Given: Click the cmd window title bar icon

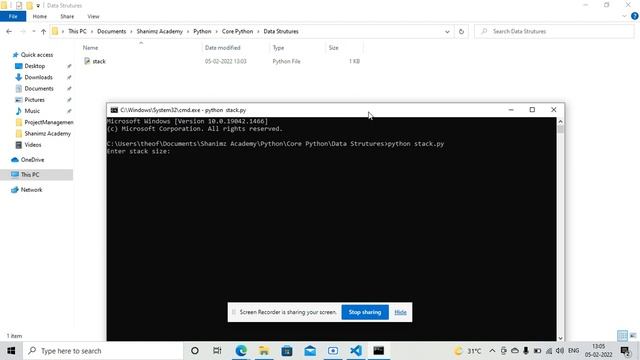Looking at the screenshot, I should click(114, 110).
